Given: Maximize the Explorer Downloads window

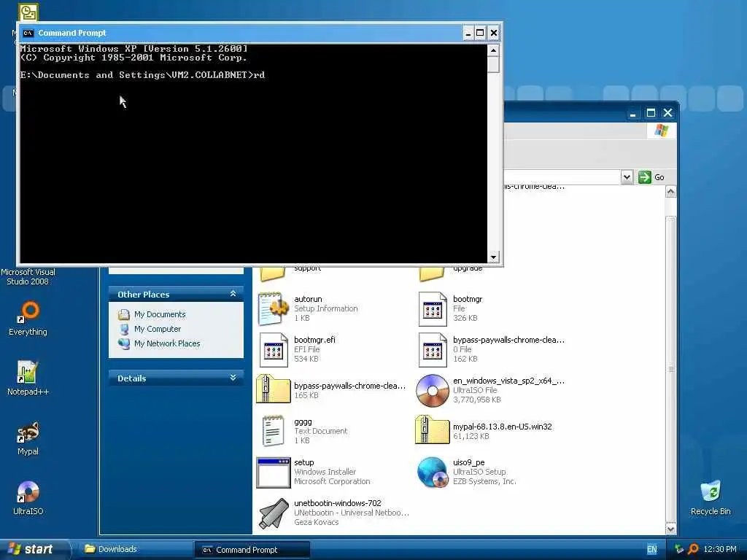Looking at the screenshot, I should pos(651,113).
